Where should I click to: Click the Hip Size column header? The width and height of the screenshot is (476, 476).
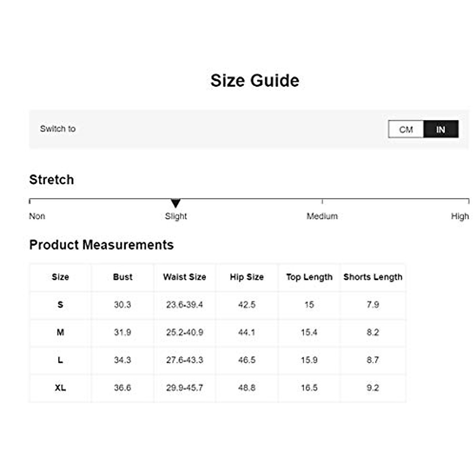(247, 277)
